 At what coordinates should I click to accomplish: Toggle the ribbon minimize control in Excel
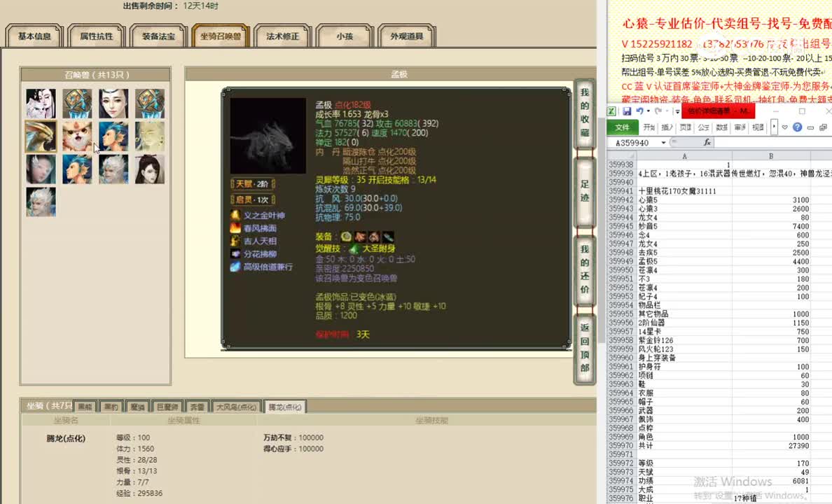[x=810, y=127]
